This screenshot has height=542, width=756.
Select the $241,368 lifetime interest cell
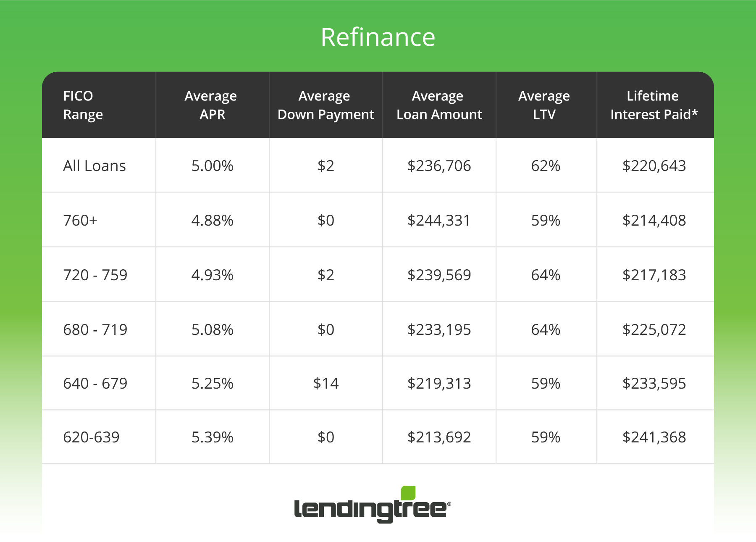(654, 437)
